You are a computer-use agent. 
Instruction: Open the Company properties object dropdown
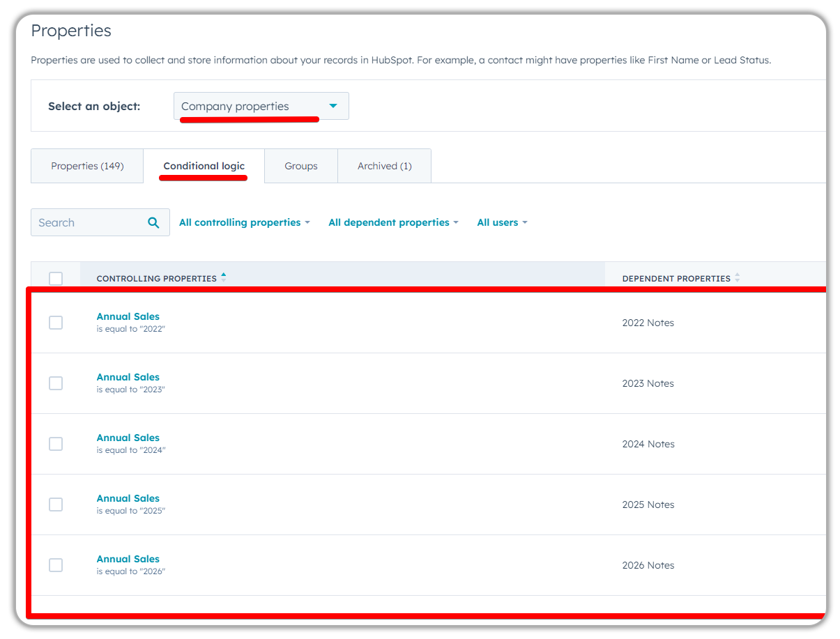pos(261,107)
